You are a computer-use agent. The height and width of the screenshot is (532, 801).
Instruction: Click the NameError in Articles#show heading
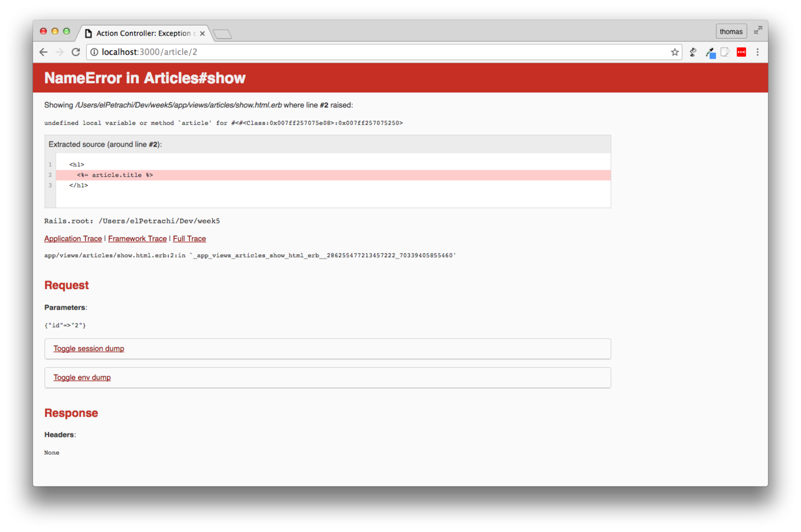[145, 78]
